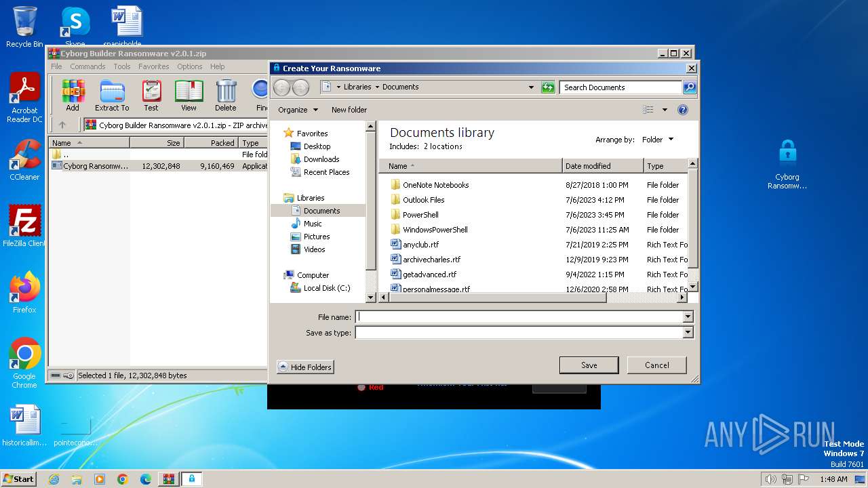
Task: Select anyclub.rtf file
Action: click(420, 245)
